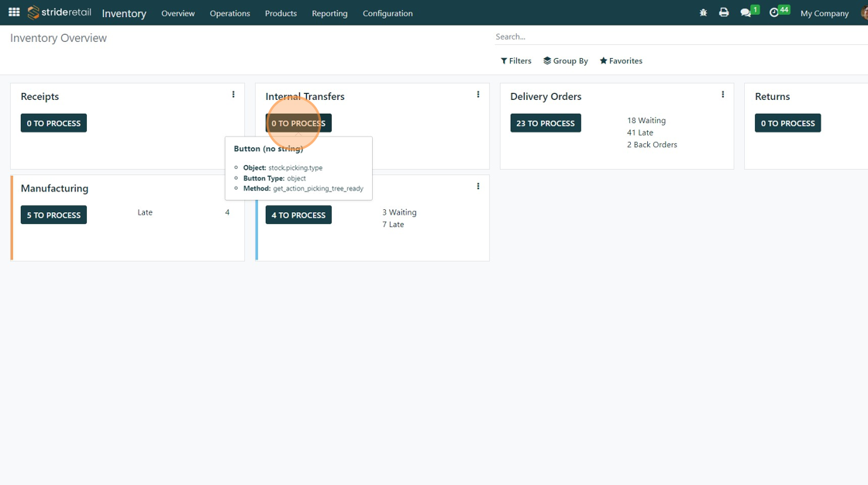Open the Favorites dropdown

[x=621, y=61]
